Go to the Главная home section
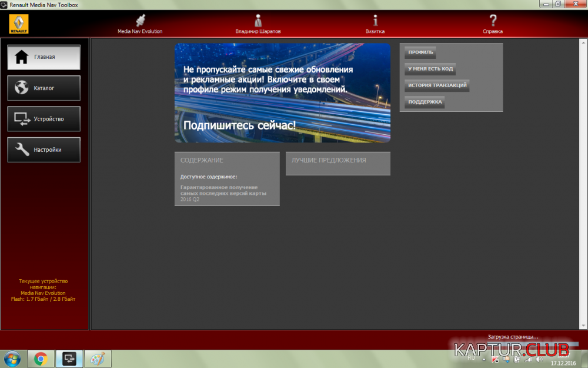The height and width of the screenshot is (368, 588). pyautogui.click(x=44, y=57)
